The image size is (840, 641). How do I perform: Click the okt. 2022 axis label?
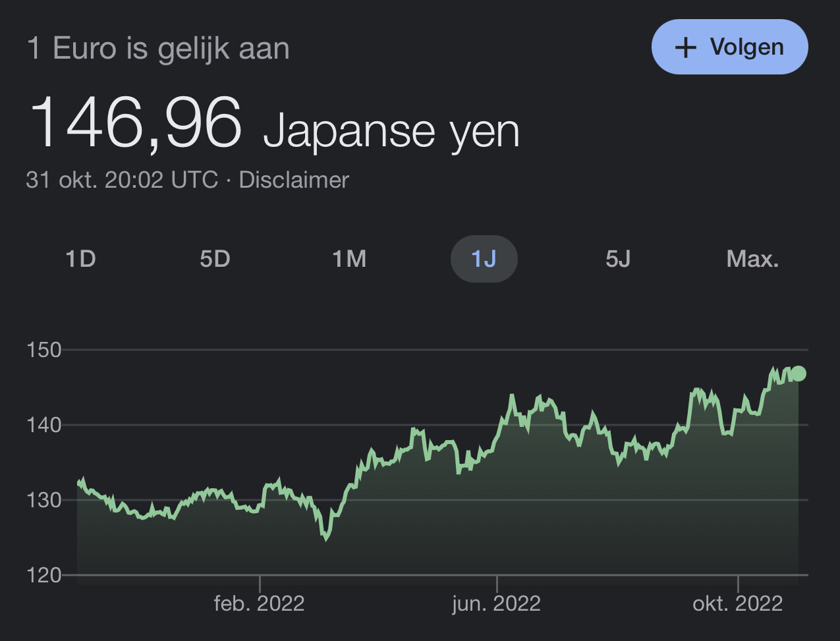738,603
